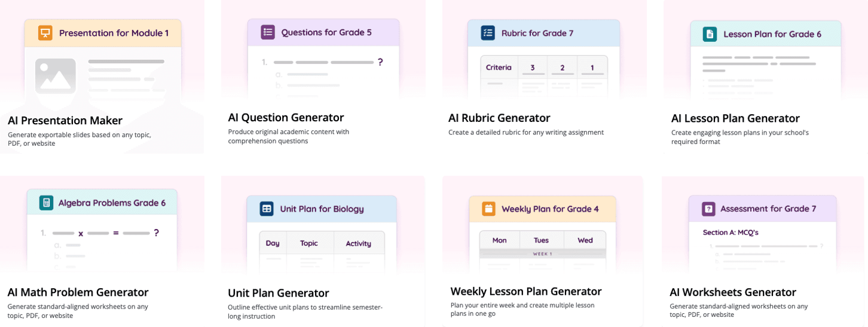The height and width of the screenshot is (327, 868).
Task: Open the Unit Plan Generator card
Action: (x=279, y=293)
